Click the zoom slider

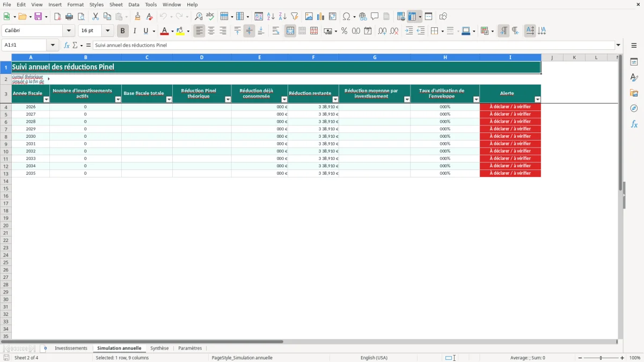[601, 358]
